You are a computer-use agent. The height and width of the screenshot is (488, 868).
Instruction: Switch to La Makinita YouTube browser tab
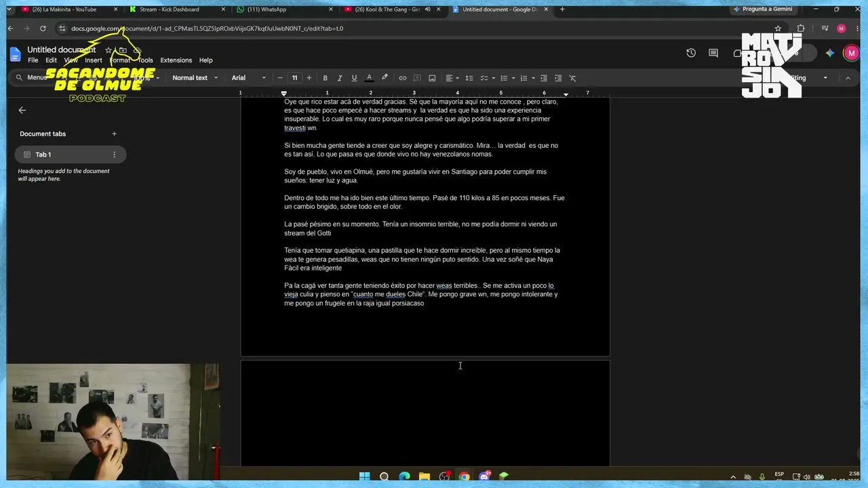[68, 9]
